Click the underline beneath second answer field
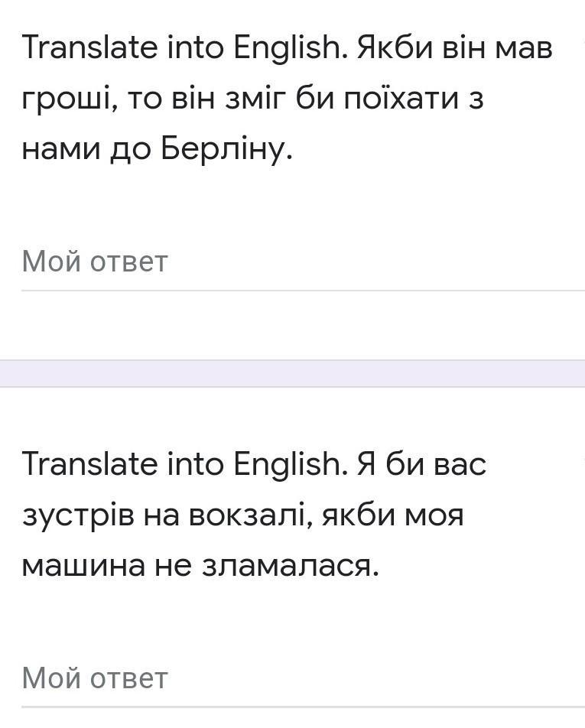Viewport: 585px width, 728px height. tap(303, 707)
